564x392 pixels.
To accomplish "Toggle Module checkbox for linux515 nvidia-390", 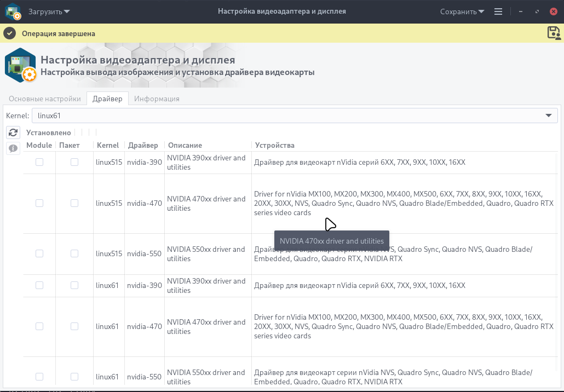I will (x=39, y=162).
